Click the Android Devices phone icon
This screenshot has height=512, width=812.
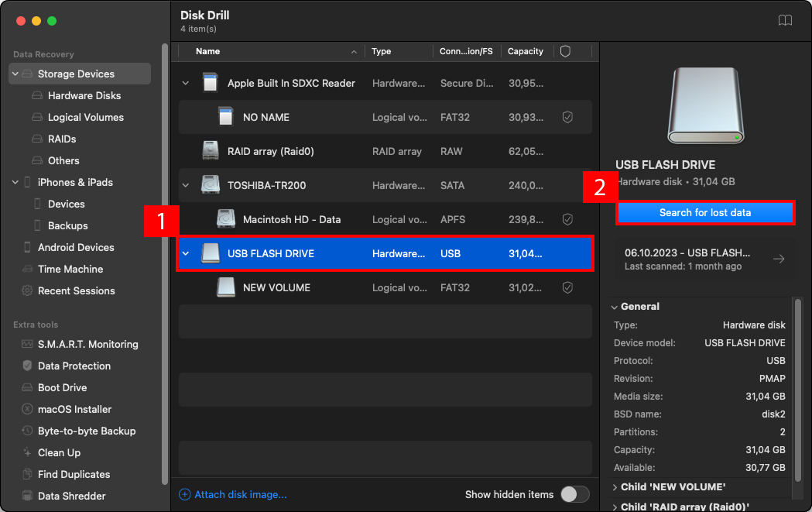[x=27, y=247]
